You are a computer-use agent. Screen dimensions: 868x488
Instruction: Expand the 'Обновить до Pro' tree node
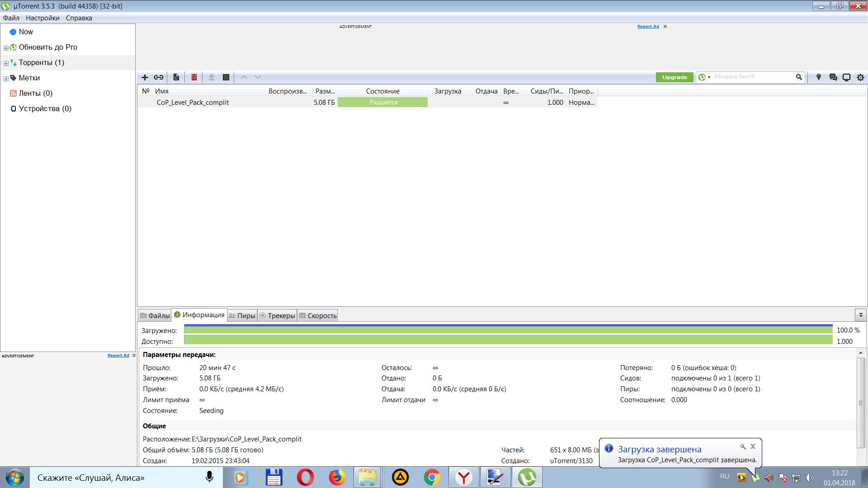coord(6,48)
